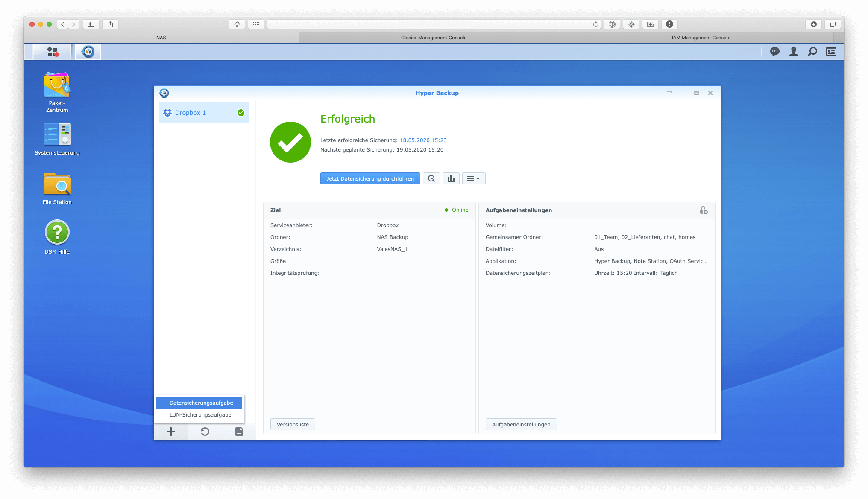Click the backup task options menu icon
This screenshot has height=499, width=868.
point(473,178)
